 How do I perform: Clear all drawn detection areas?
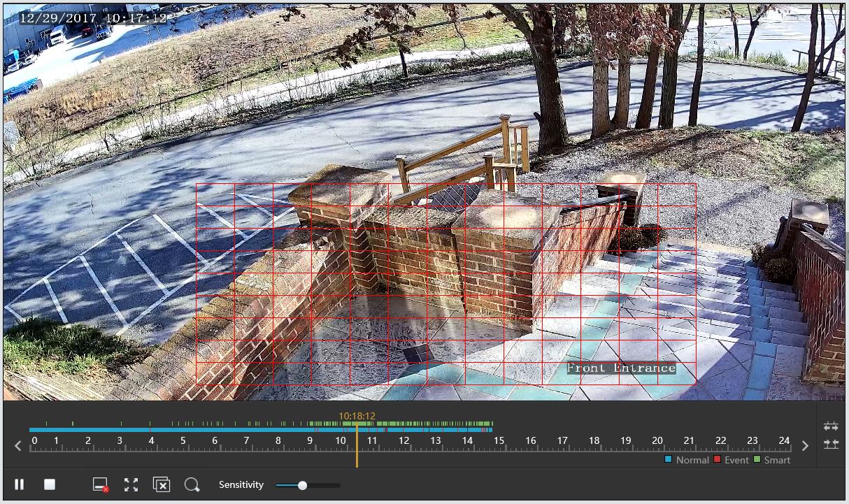[162, 484]
